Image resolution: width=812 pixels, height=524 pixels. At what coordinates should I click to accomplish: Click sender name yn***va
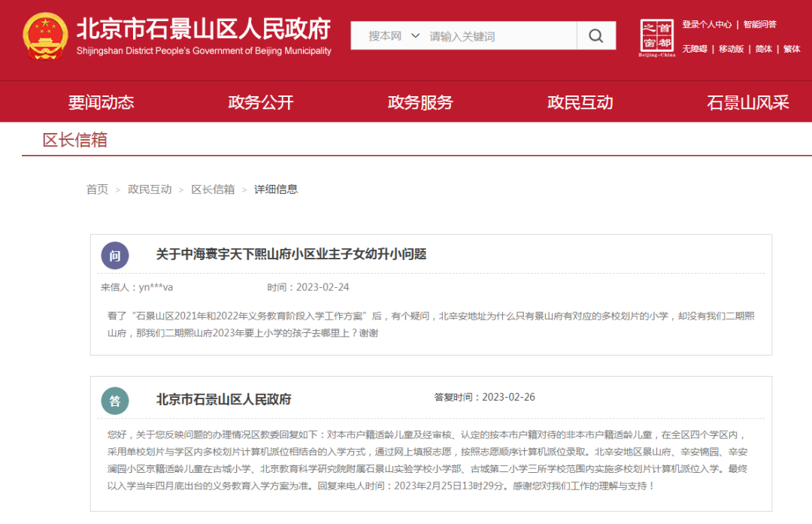tap(156, 287)
